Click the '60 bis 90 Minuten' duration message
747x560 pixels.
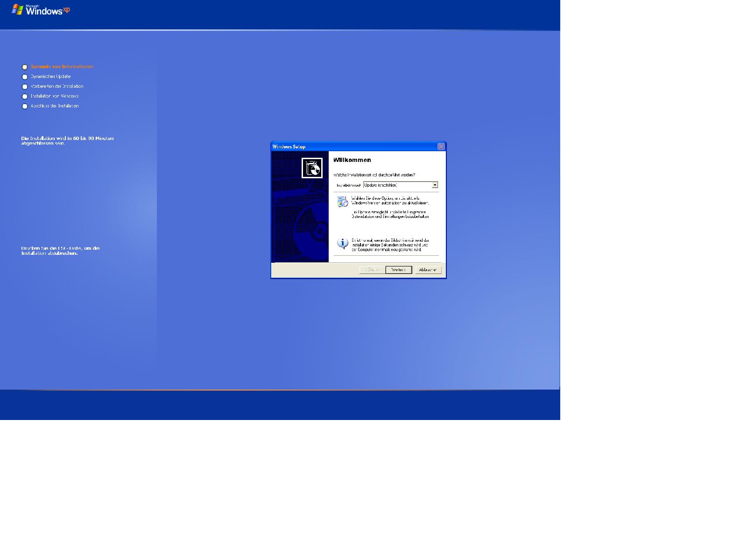click(x=67, y=141)
